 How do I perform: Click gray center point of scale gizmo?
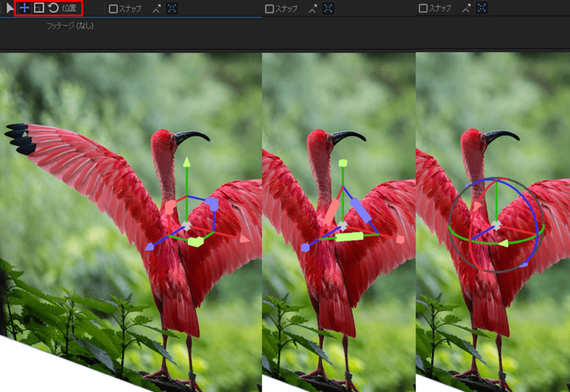point(343,226)
